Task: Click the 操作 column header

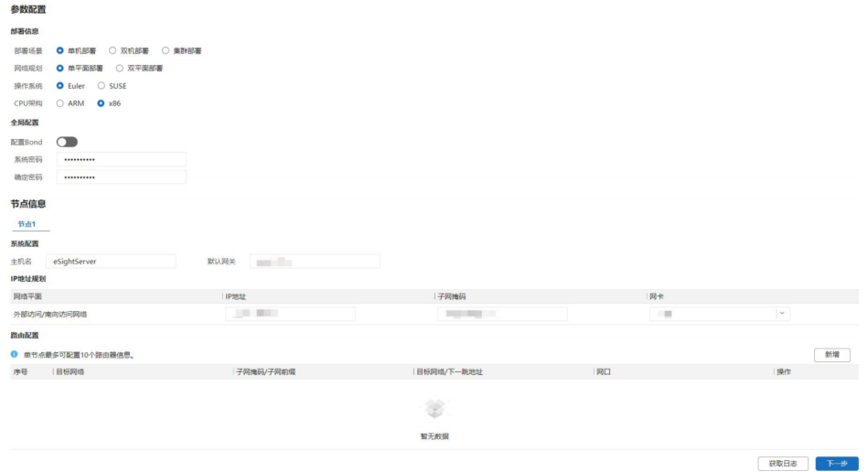Action: pyautogui.click(x=784, y=372)
